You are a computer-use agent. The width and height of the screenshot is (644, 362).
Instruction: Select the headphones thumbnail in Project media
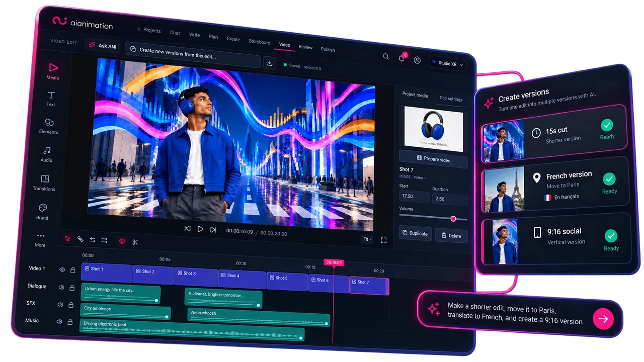click(434, 129)
